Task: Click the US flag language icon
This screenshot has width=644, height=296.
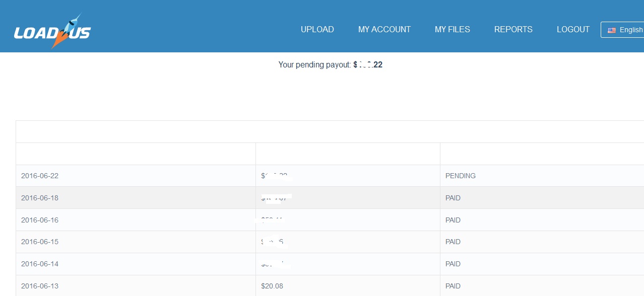Action: (612, 30)
